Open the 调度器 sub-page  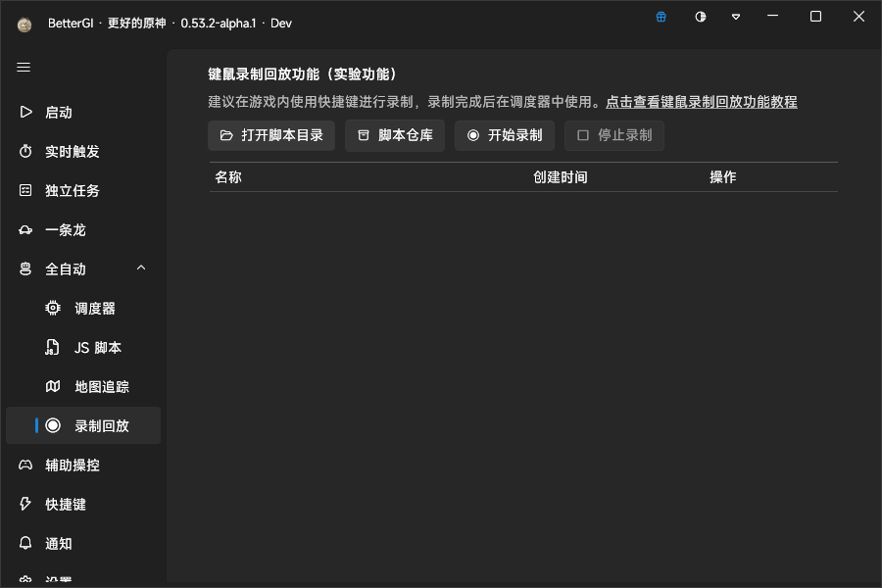pyautogui.click(x=83, y=308)
